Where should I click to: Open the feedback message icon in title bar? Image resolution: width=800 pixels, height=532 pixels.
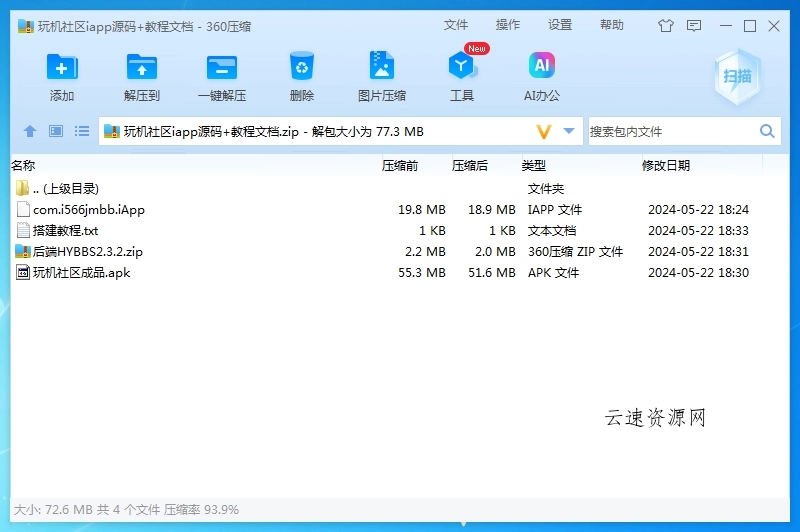pos(694,26)
